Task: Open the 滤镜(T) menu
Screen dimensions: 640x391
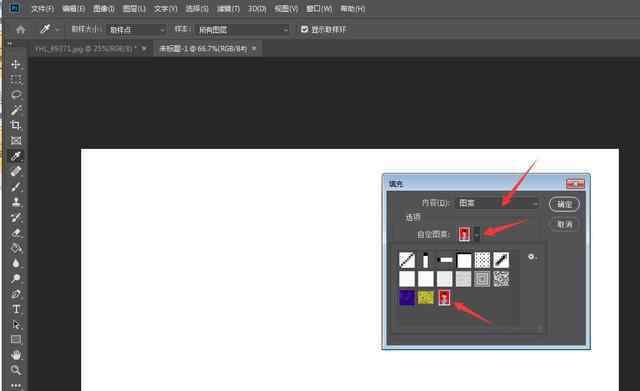Action: (228, 9)
